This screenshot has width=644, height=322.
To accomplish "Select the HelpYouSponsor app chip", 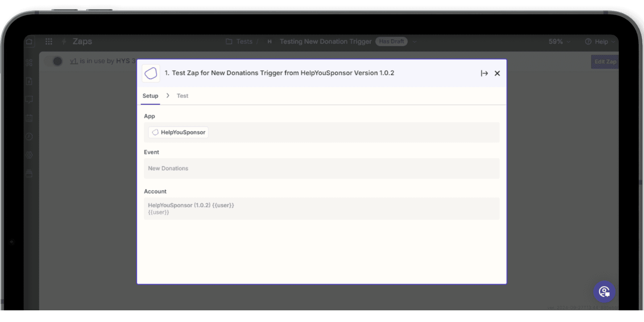I will tap(178, 132).
